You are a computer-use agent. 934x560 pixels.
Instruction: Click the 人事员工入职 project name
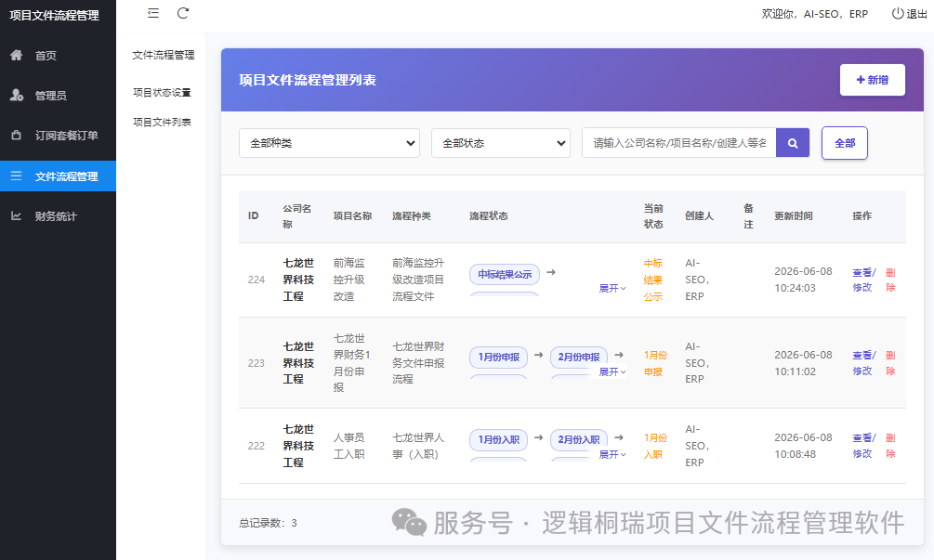[349, 446]
